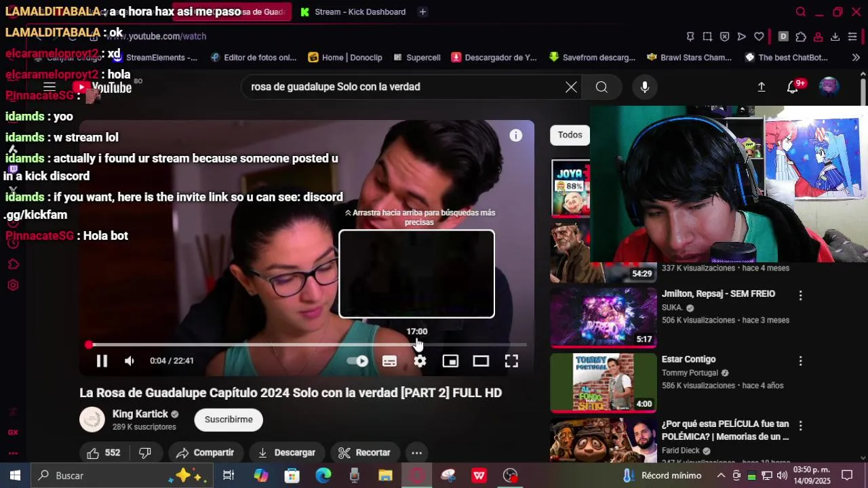Click the Recortar clip button
The image size is (868, 488).
click(364, 453)
